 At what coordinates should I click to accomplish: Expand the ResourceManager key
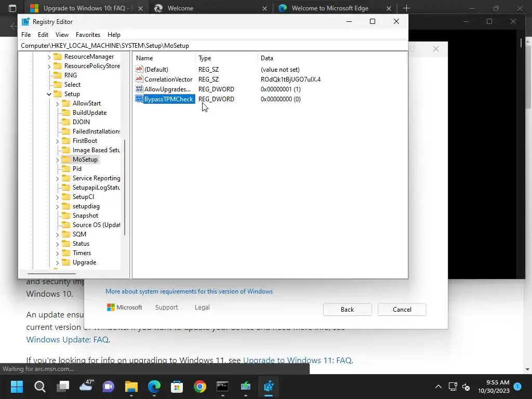click(49, 57)
